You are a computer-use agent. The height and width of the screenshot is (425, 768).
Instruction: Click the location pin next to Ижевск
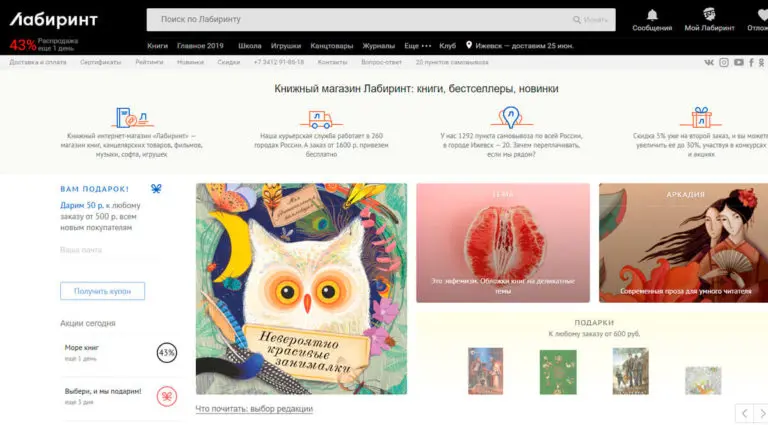[469, 45]
